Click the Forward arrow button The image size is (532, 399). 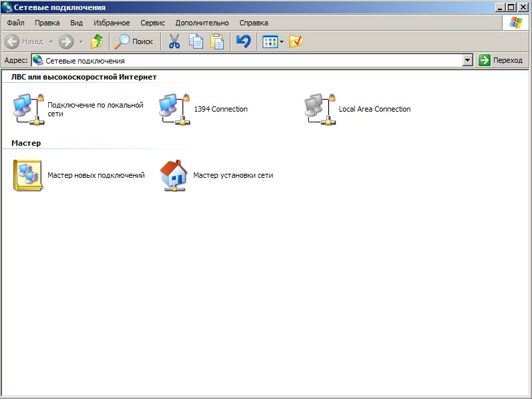(x=66, y=41)
